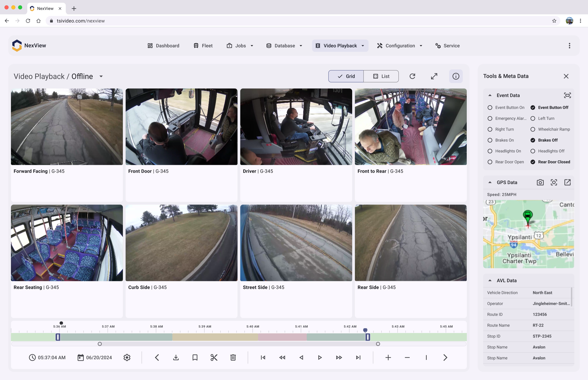The width and height of the screenshot is (588, 380).
Task: Add a bookmark at current time
Action: pos(195,357)
